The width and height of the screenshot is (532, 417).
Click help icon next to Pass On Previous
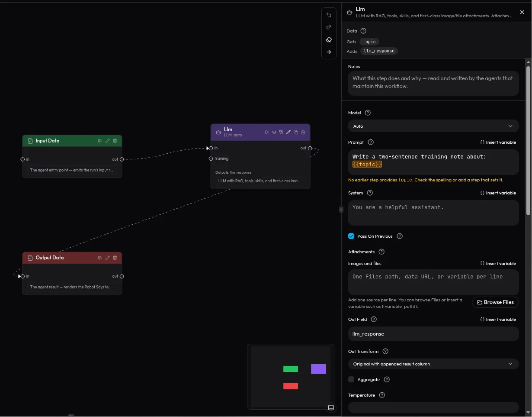400,236
